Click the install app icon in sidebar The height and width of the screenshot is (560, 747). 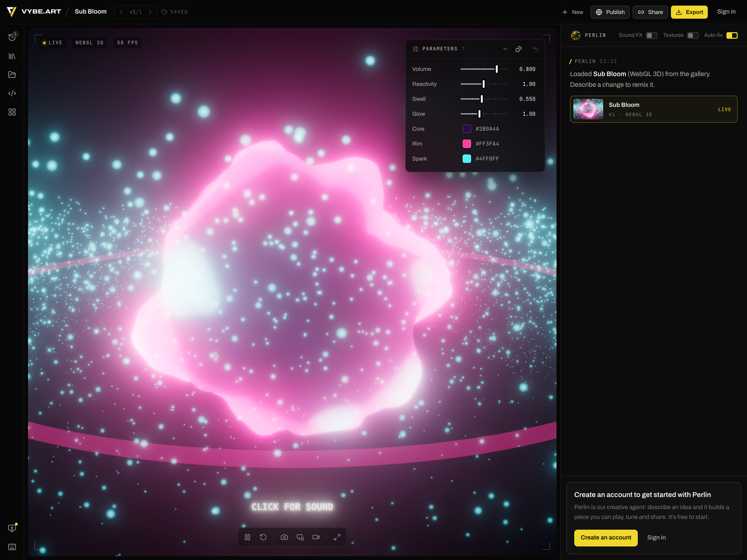12,528
